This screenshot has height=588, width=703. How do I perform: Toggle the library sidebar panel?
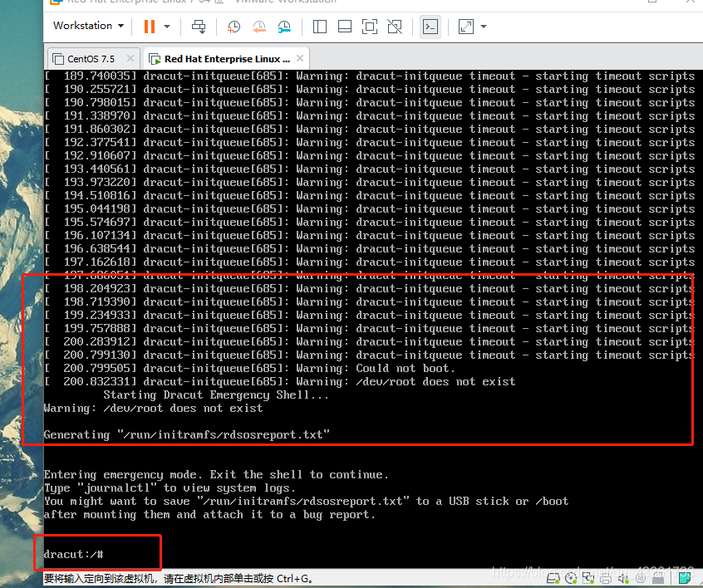tap(320, 27)
